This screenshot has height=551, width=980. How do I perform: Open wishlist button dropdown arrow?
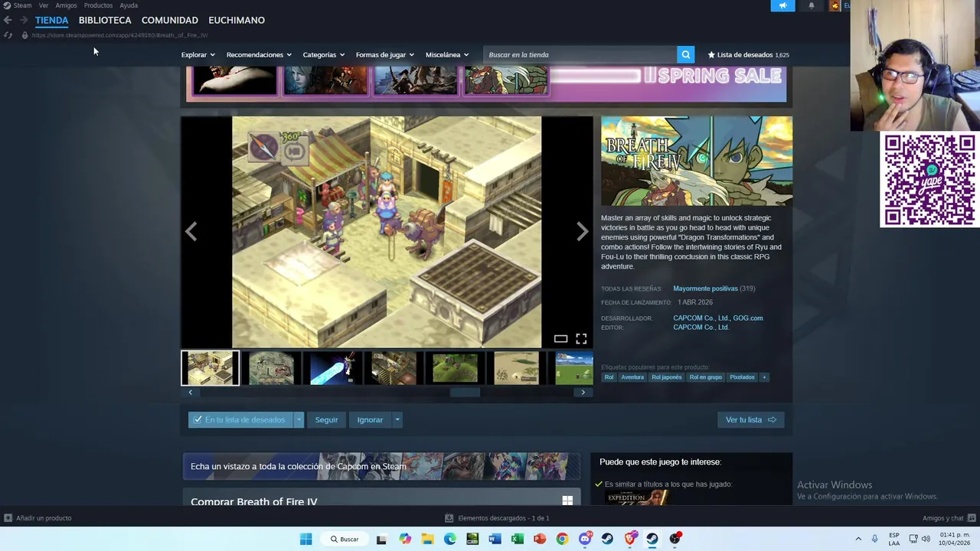299,419
